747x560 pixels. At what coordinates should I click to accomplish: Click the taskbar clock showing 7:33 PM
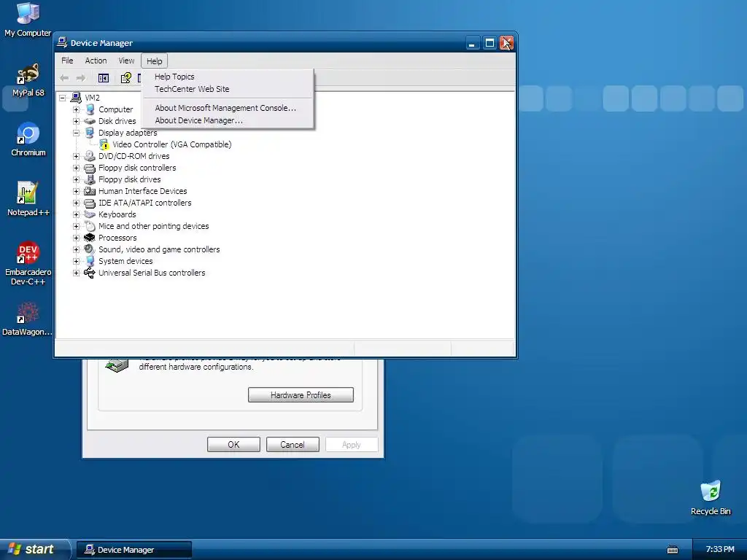coord(720,549)
